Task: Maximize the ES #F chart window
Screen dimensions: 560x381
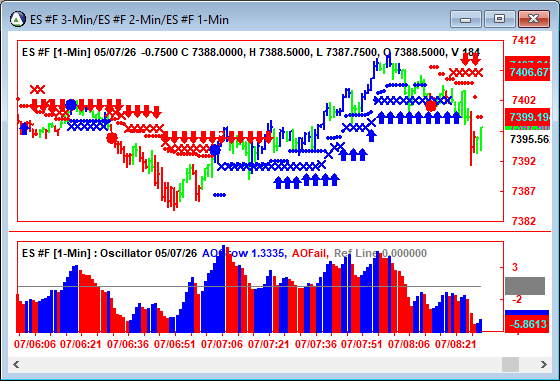Action: pyautogui.click(x=499, y=19)
